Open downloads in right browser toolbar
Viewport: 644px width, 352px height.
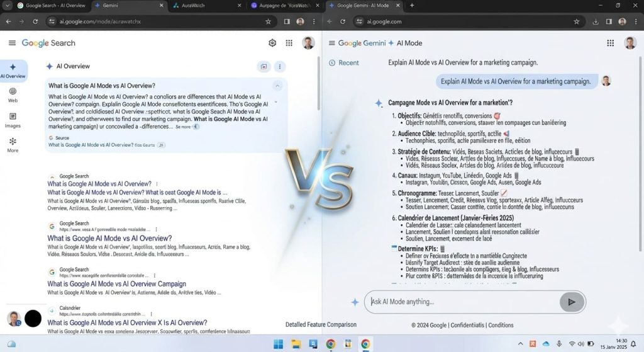click(596, 21)
